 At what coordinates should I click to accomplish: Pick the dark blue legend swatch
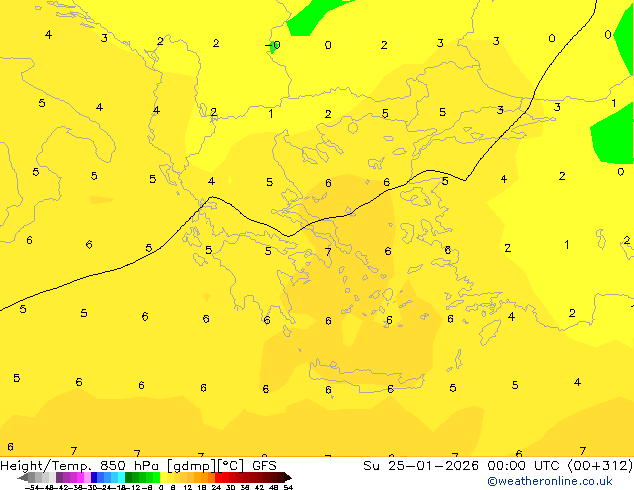click(94, 477)
